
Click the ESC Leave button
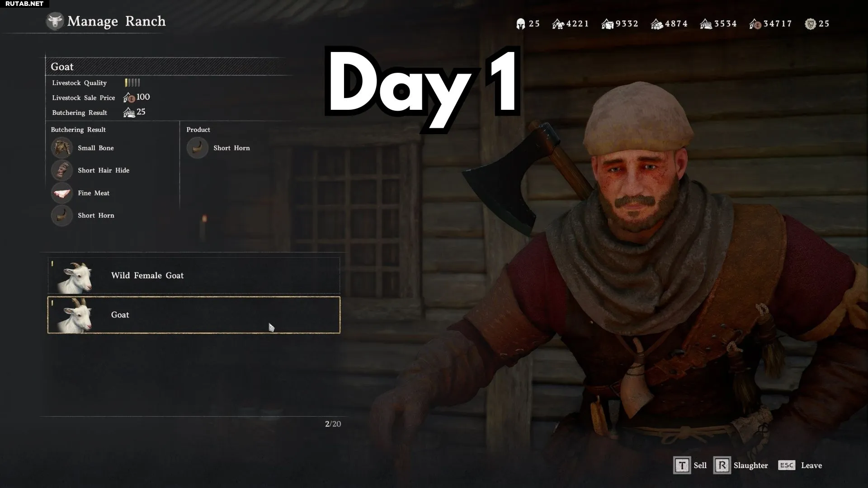(x=800, y=465)
